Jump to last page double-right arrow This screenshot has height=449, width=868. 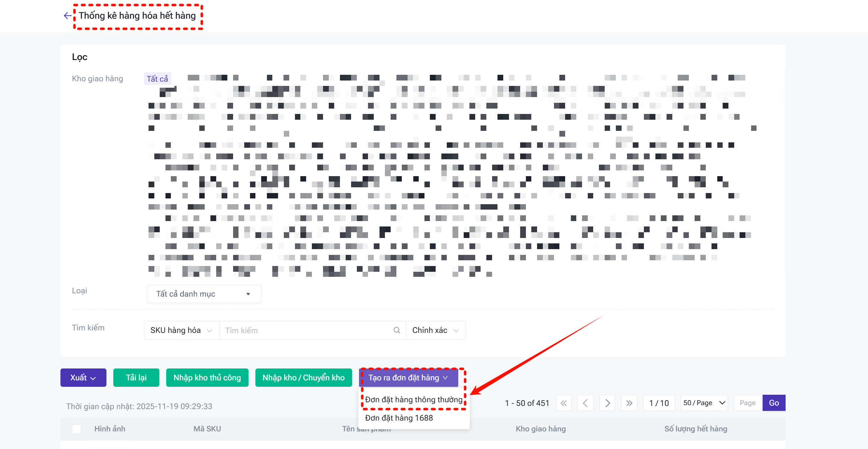tap(629, 403)
